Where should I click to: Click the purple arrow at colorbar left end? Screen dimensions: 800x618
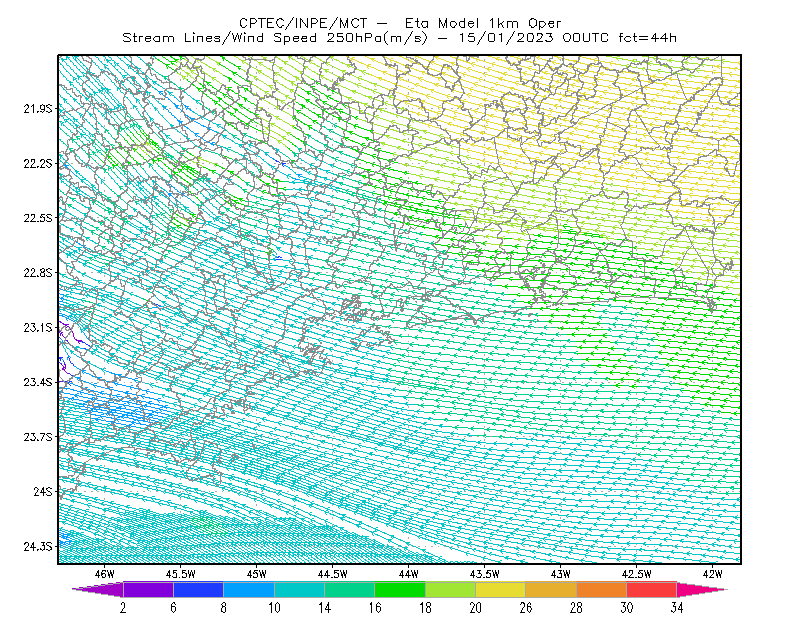tap(98, 589)
